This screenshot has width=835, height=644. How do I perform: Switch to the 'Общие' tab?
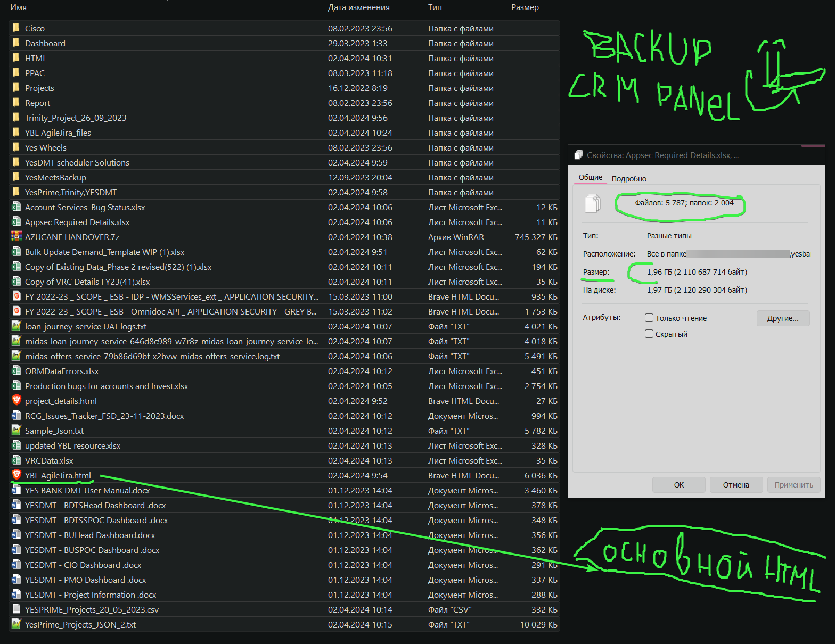coord(591,177)
